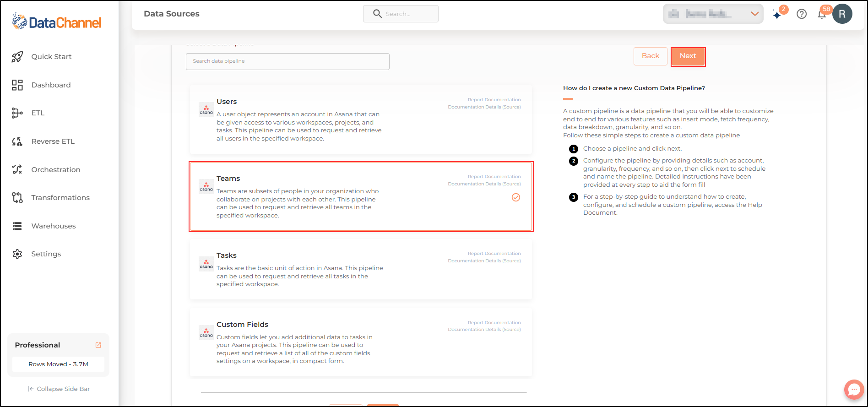Open the Transformations icon

[17, 198]
